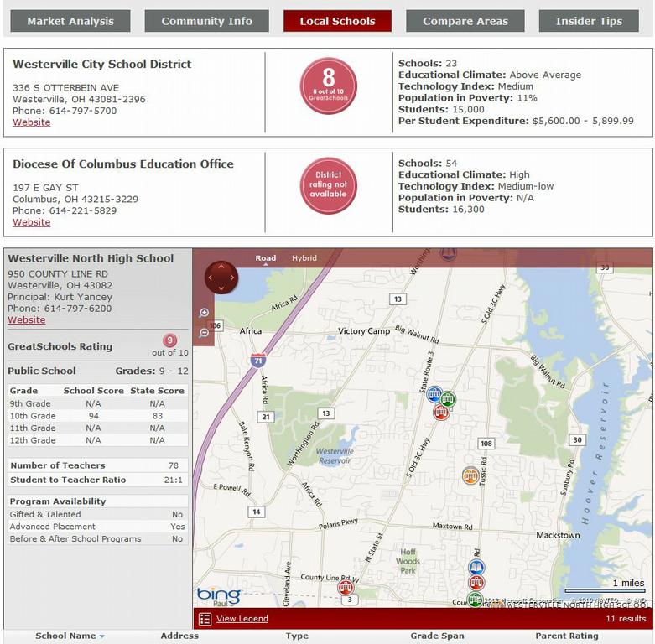Click the 'Diocese Of Columbus Education Office' heading
The image size is (655, 644).
(x=123, y=164)
